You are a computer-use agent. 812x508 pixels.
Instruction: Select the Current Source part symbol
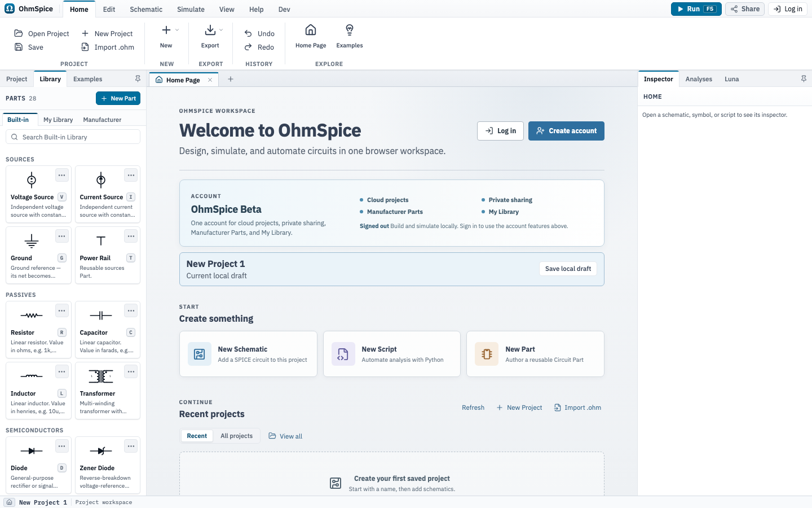(x=101, y=180)
